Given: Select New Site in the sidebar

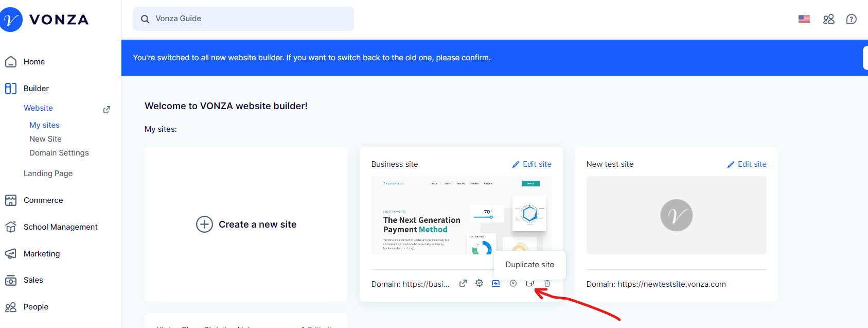Looking at the screenshot, I should [x=45, y=139].
